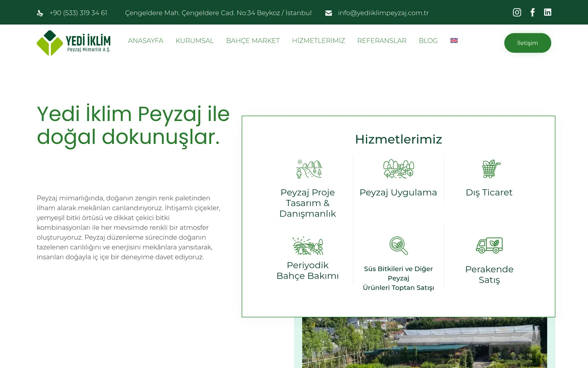The width and height of the screenshot is (588, 368).
Task: Click the Peyzaj mimarlığında intro paragraph
Action: click(x=129, y=227)
